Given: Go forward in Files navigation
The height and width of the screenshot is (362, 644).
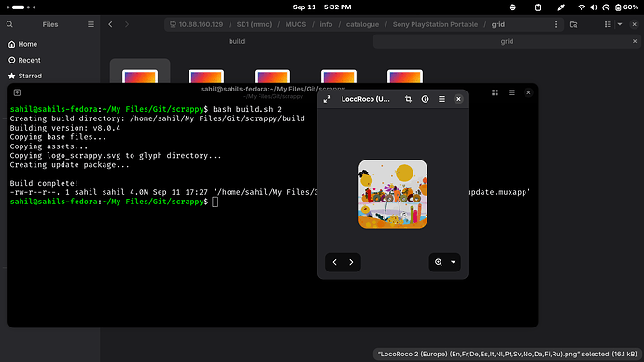Looking at the screenshot, I should [x=127, y=24].
